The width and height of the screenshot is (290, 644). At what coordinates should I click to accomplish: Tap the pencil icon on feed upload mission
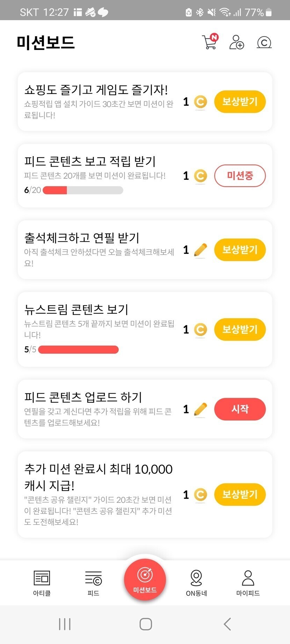pyautogui.click(x=200, y=409)
